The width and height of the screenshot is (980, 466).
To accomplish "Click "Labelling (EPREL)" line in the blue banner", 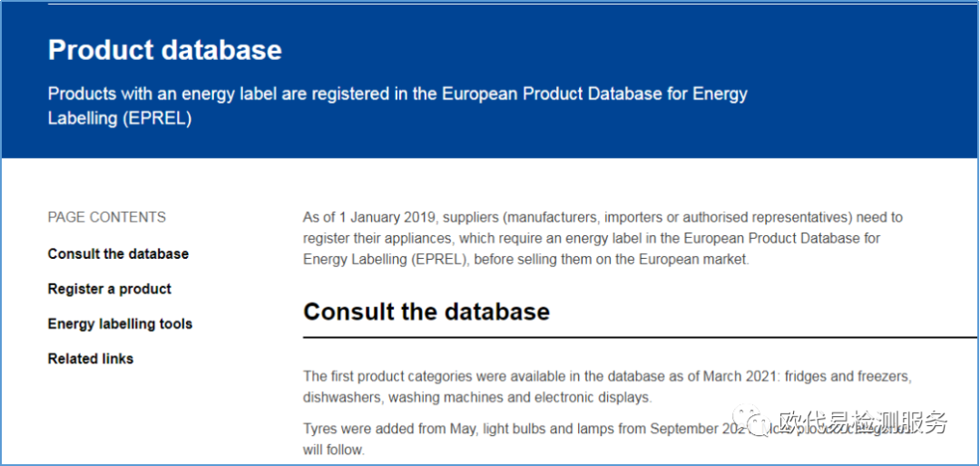I will coord(120,118).
